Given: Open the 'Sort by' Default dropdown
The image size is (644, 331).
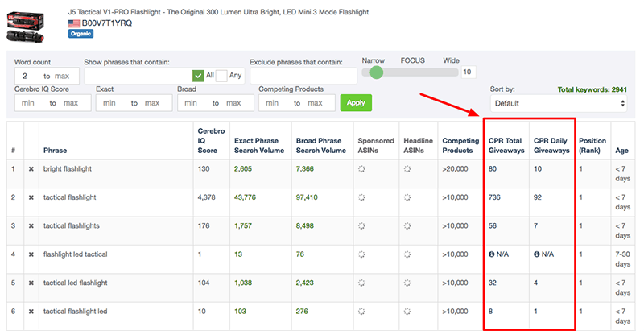Looking at the screenshot, I should coord(557,103).
